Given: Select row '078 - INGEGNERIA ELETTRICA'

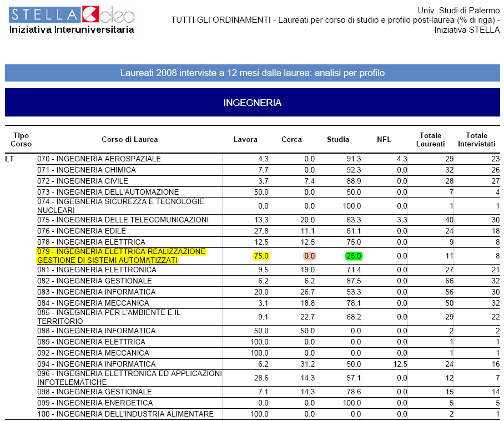Looking at the screenshot, I should 269,242.
